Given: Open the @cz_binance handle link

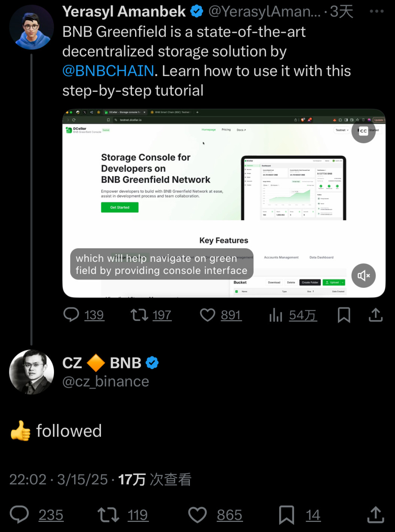Looking at the screenshot, I should (x=106, y=382).
